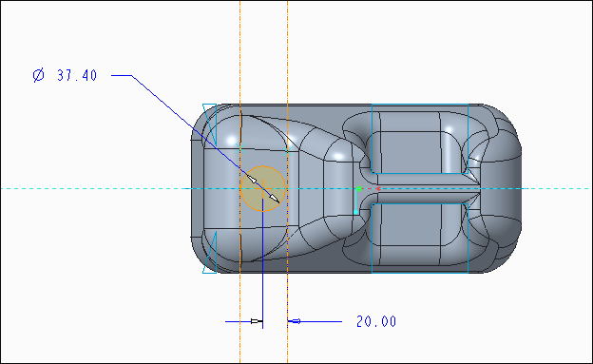Screen dimensions: 593x364
Task: Click the left cyan X point marker
Action: 239,147
